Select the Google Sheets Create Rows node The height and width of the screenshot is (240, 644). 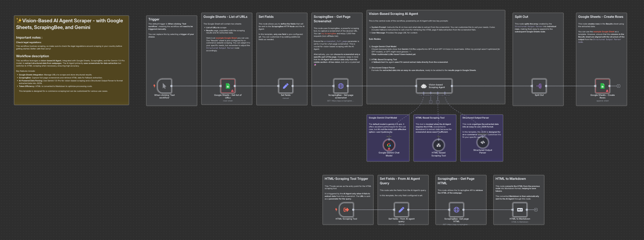(x=602, y=86)
